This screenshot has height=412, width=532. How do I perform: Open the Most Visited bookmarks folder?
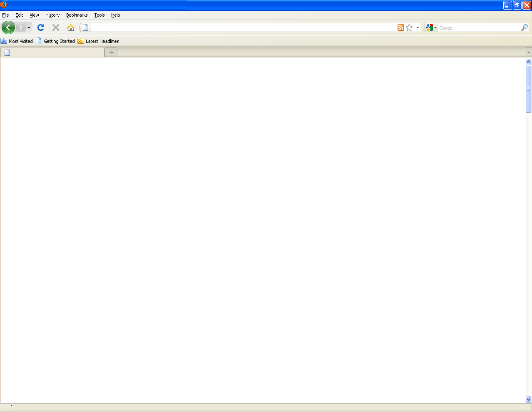coord(17,41)
